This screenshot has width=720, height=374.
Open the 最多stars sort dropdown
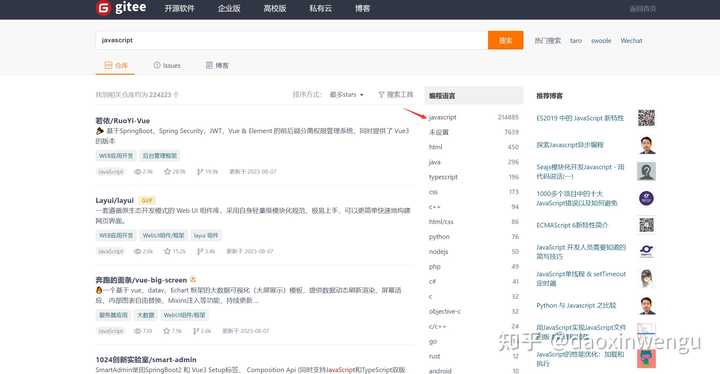(x=347, y=95)
